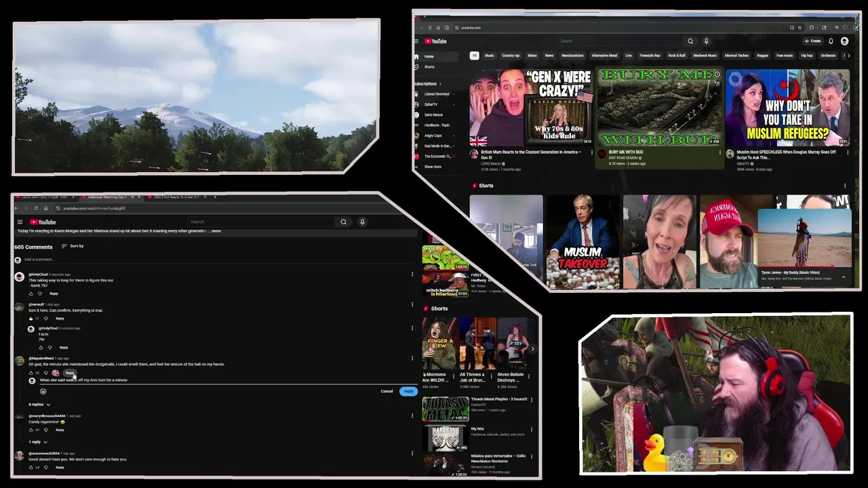The image size is (868, 488).
Task: Select the 'Alternative Metal' category chip
Action: point(604,56)
